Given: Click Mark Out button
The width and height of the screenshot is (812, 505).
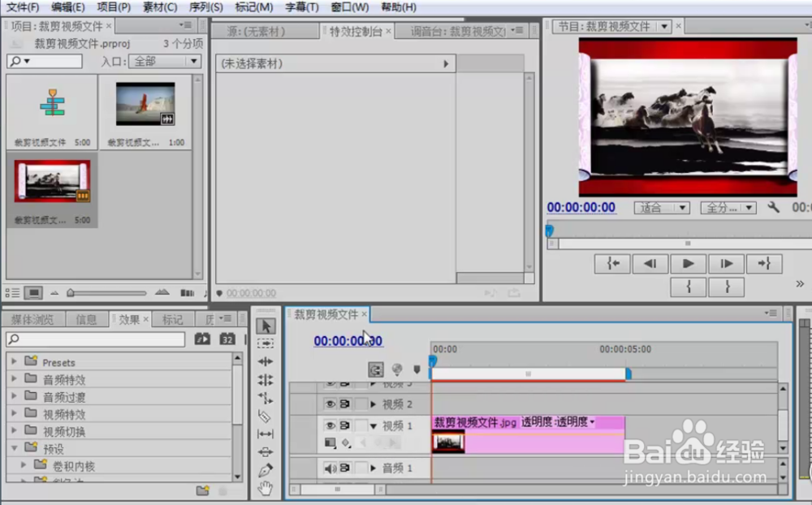Looking at the screenshot, I should coord(727,287).
